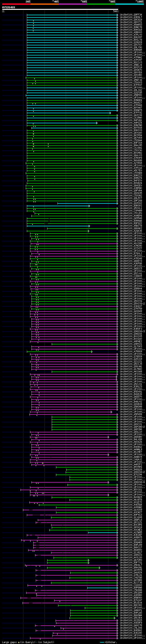
Task: Select the UniRef100_B9H318 label
Action: [131, 30]
